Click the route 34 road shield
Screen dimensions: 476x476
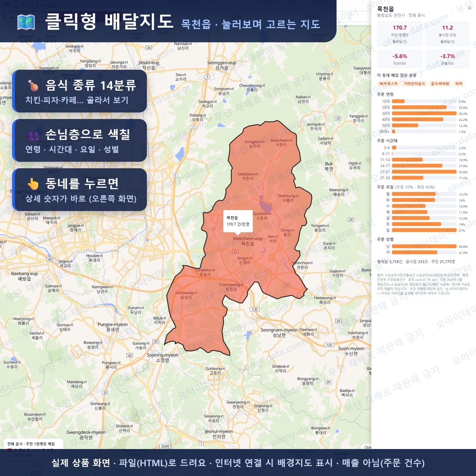[x=149, y=48]
